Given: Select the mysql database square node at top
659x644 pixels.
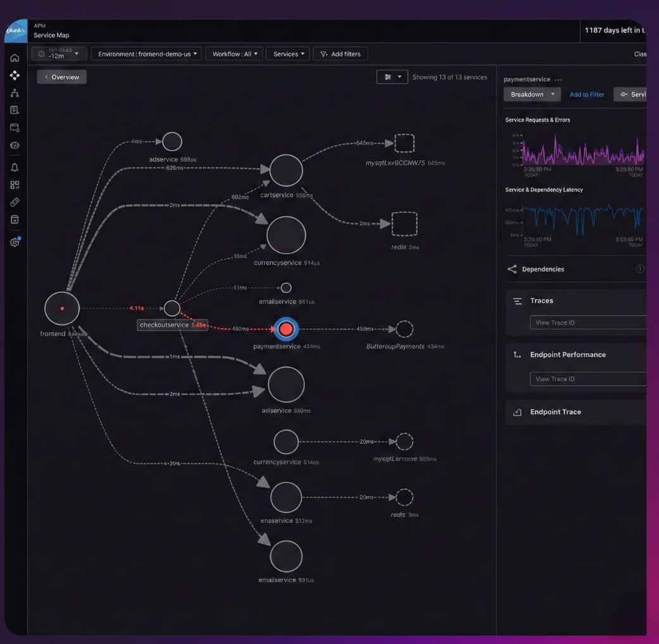Looking at the screenshot, I should tap(405, 143).
